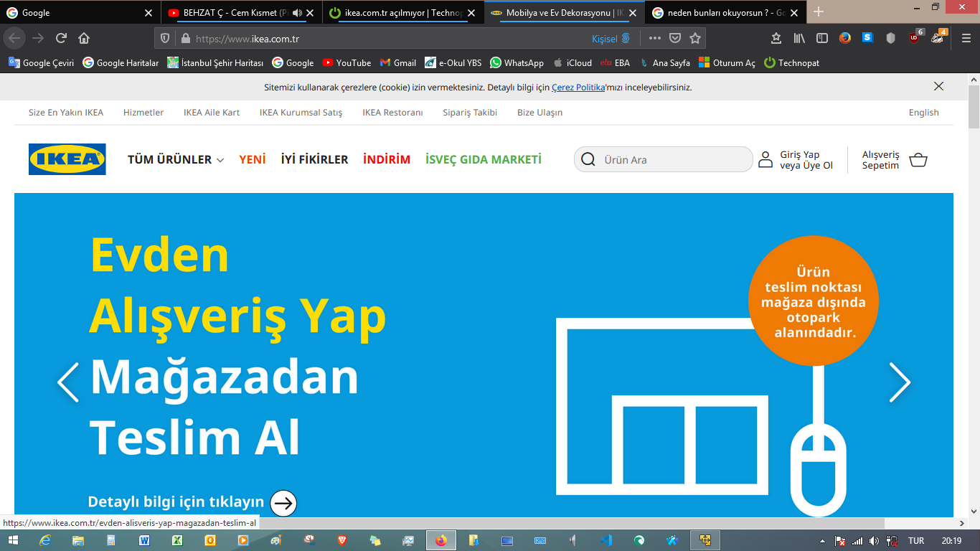Open the İstanbul Şehir Haritası bookmark
The width and height of the screenshot is (980, 551).
click(x=215, y=62)
